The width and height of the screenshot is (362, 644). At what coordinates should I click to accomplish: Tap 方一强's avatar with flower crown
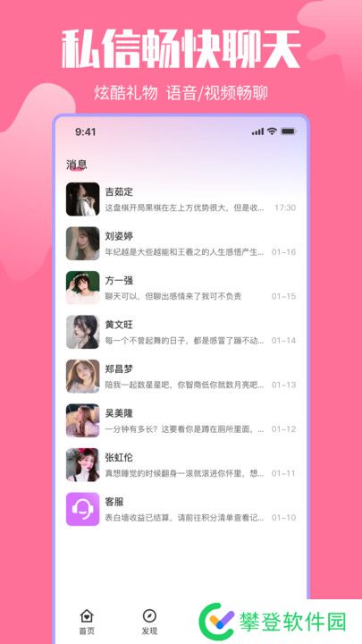pos(82,287)
